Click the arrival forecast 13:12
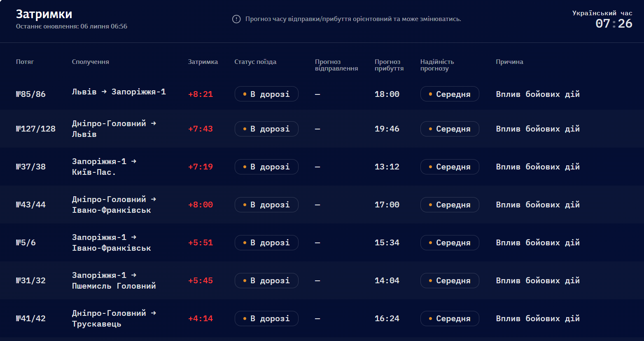644x341 pixels. [387, 167]
